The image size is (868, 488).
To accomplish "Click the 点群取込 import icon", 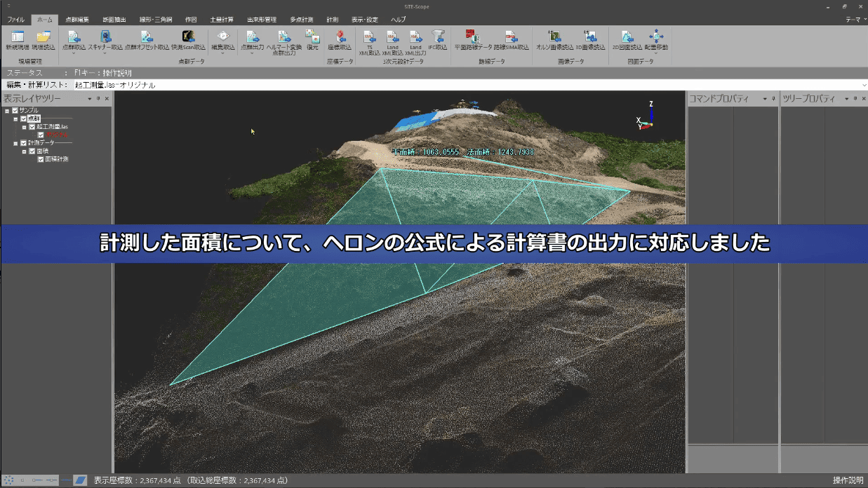I will 74,36.
